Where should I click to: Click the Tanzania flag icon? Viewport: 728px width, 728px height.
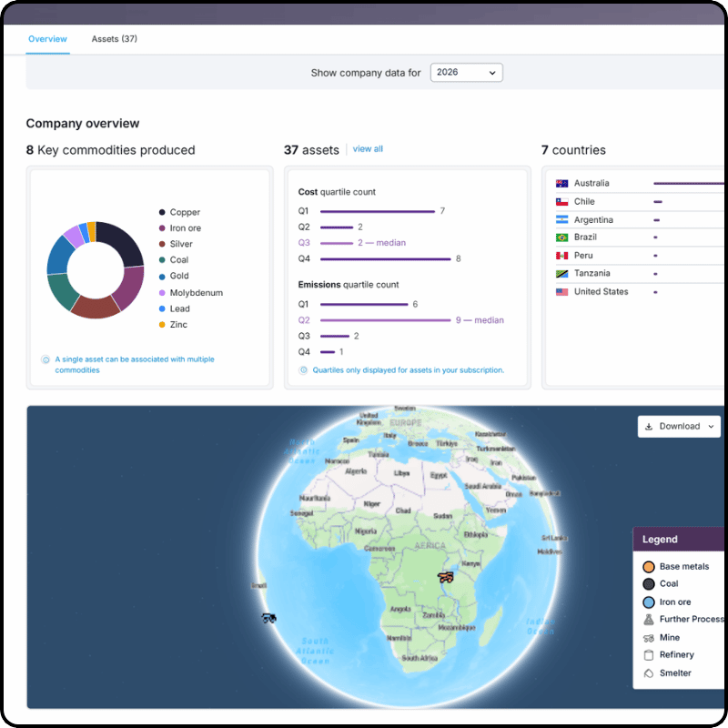pos(561,274)
